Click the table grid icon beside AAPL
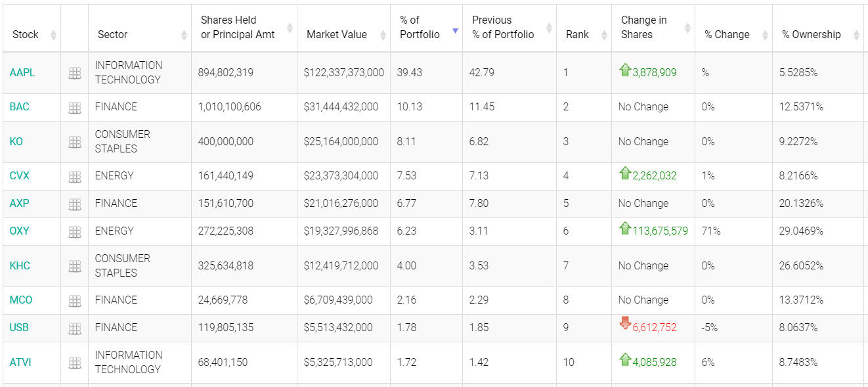 click(x=75, y=73)
